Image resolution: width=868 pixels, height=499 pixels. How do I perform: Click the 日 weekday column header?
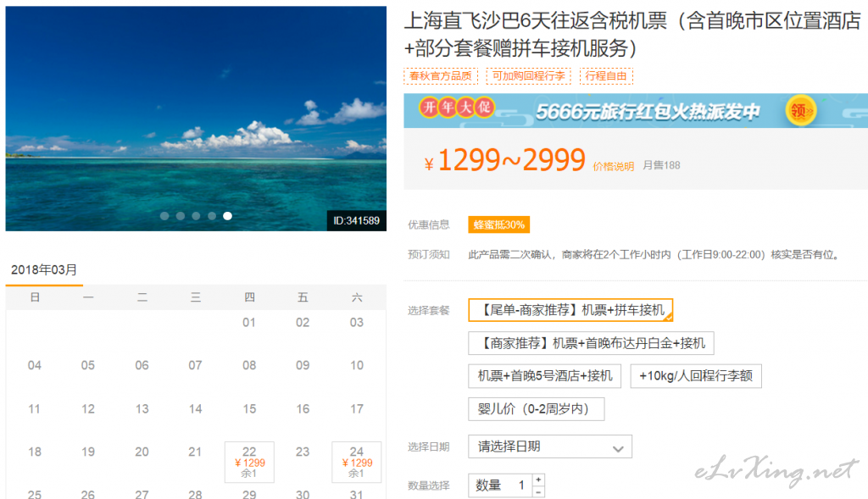(34, 297)
